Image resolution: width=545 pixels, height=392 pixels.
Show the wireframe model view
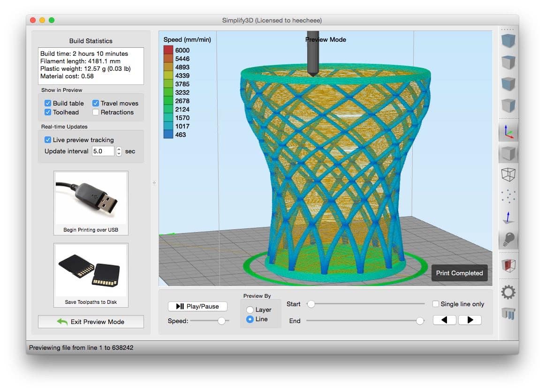click(508, 174)
